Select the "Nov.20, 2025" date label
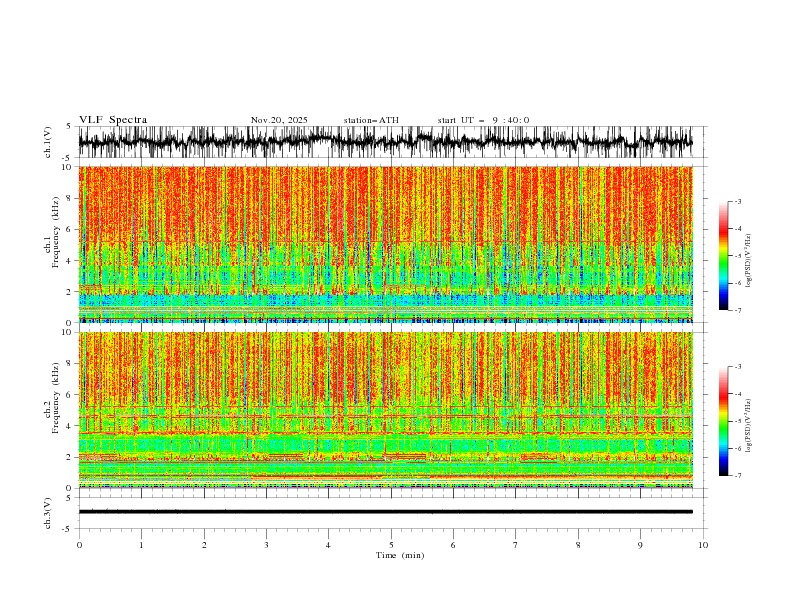Viewport: 792px width, 612px height. [x=279, y=120]
